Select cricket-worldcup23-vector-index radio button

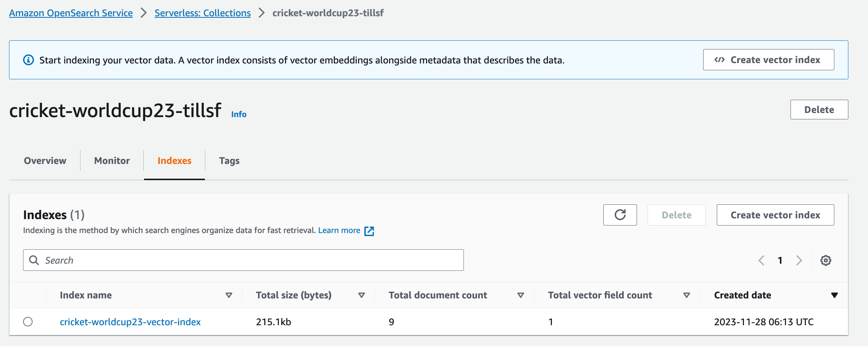click(x=28, y=322)
